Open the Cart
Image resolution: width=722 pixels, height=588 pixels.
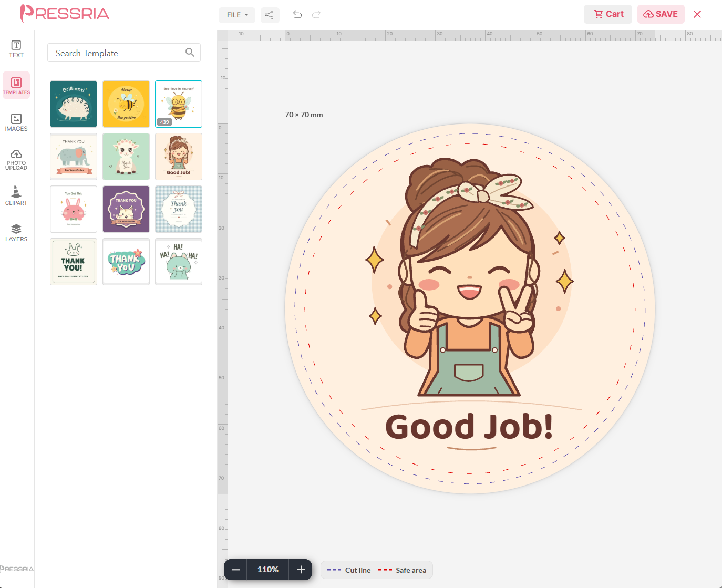click(x=608, y=14)
